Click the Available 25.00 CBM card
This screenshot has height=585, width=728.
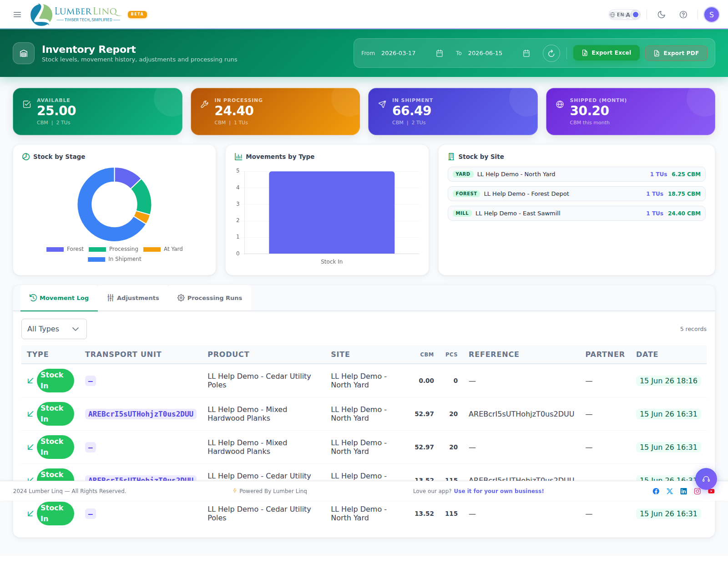98,112
